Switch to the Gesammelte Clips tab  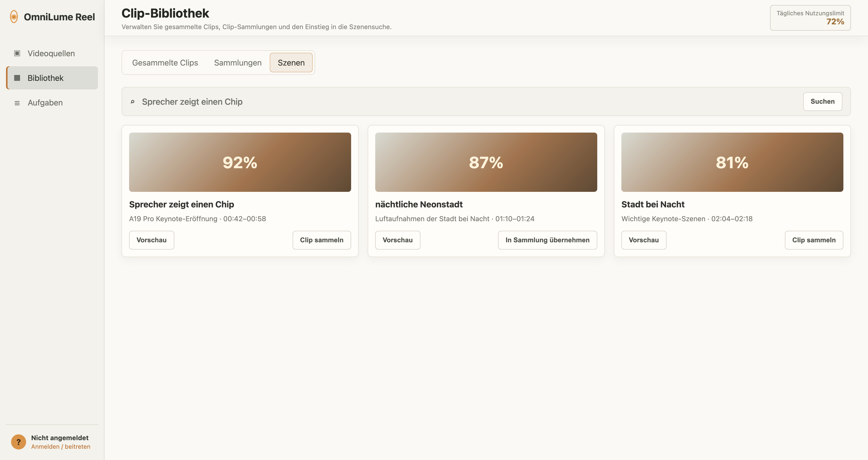point(165,63)
